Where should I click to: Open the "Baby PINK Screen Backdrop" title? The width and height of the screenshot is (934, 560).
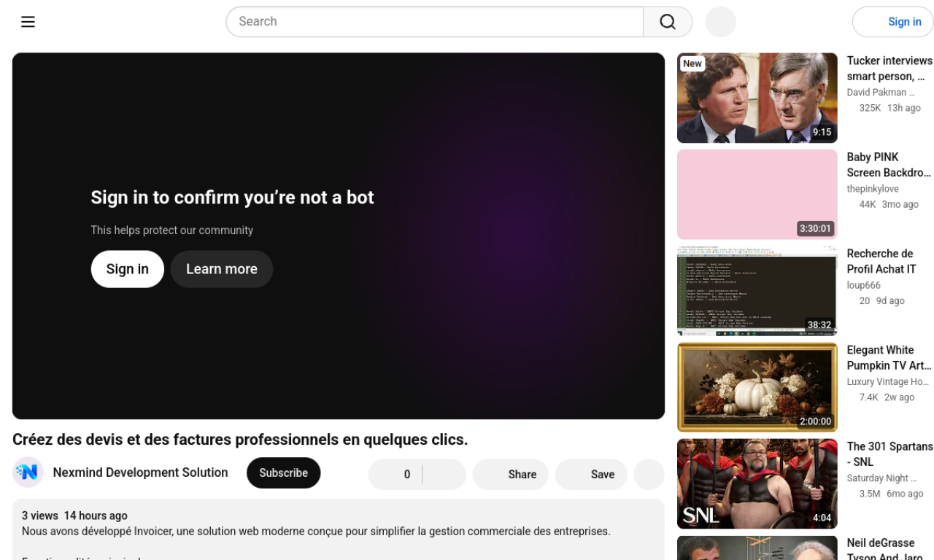pyautogui.click(x=889, y=165)
